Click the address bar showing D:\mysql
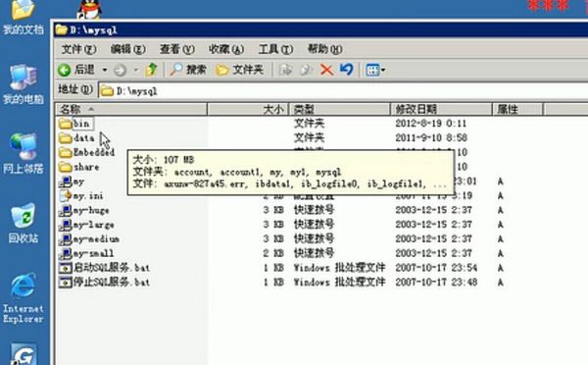 tap(342, 91)
